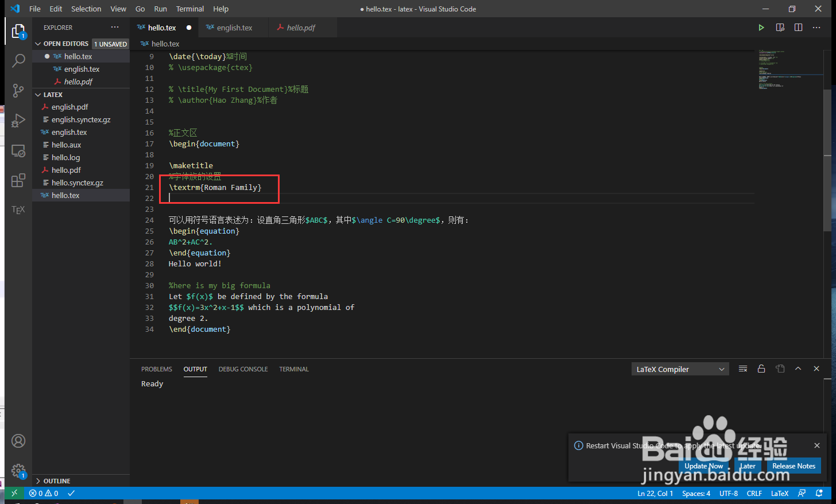Maximize the bottom panel size
836x504 pixels.
coord(798,369)
